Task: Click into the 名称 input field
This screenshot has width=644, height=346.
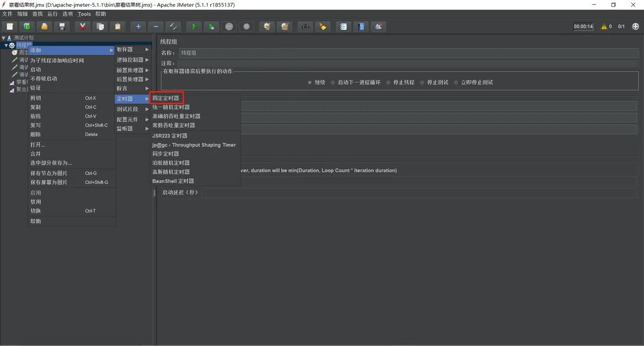Action: coord(408,53)
